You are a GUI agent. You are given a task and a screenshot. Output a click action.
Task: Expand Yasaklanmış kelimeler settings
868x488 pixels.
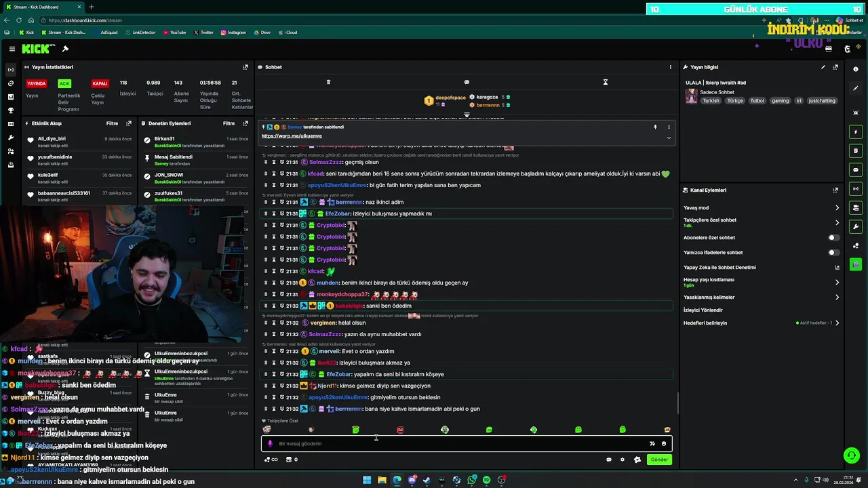tap(837, 297)
